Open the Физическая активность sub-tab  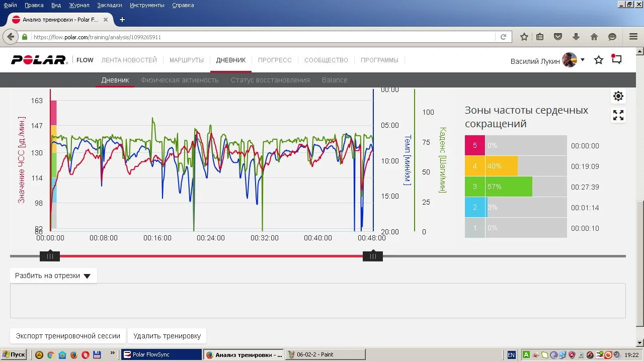(180, 80)
